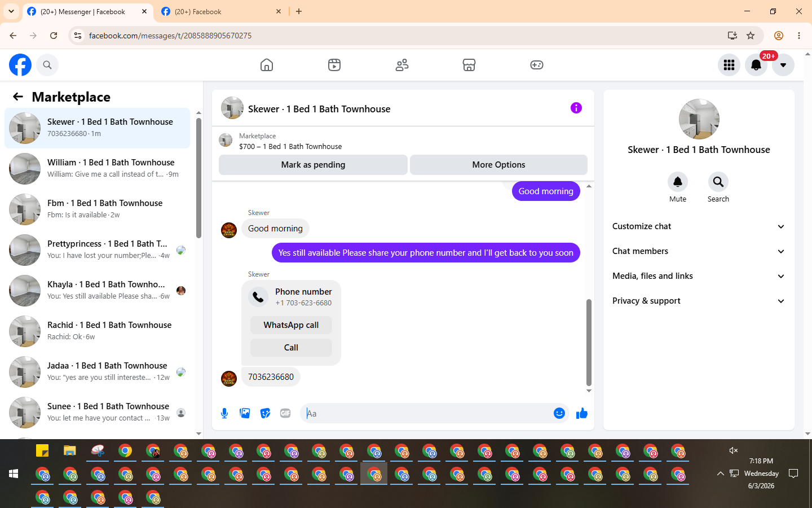Open the emoji picker smiley
Viewport: 812px width, 508px height.
559,413
